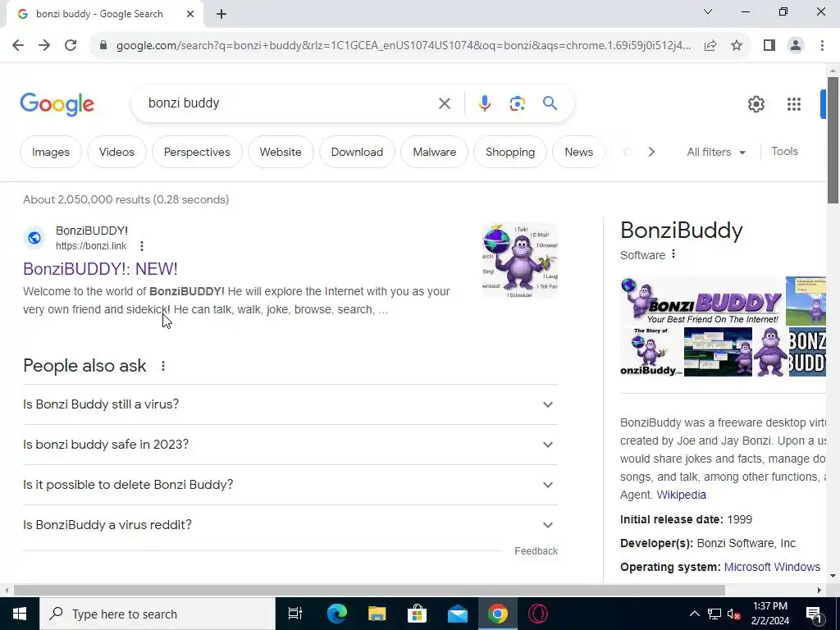Switch to the Images filter
The image size is (840, 630).
[50, 152]
